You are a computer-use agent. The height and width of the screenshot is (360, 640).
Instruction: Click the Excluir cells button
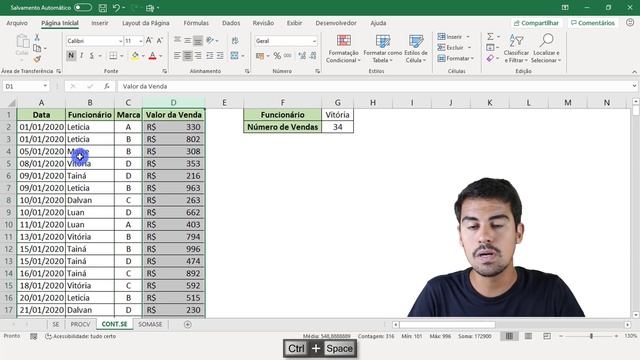[454, 48]
